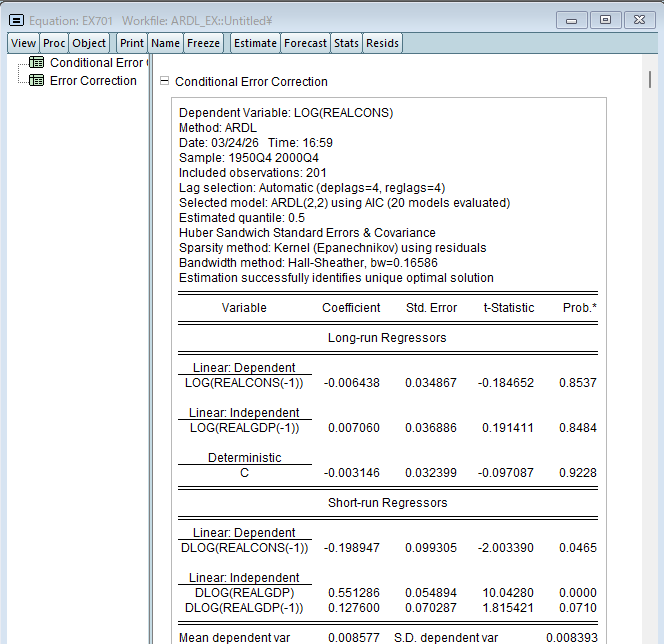Click the vertical scrollbar of the output pane

[x=651, y=300]
